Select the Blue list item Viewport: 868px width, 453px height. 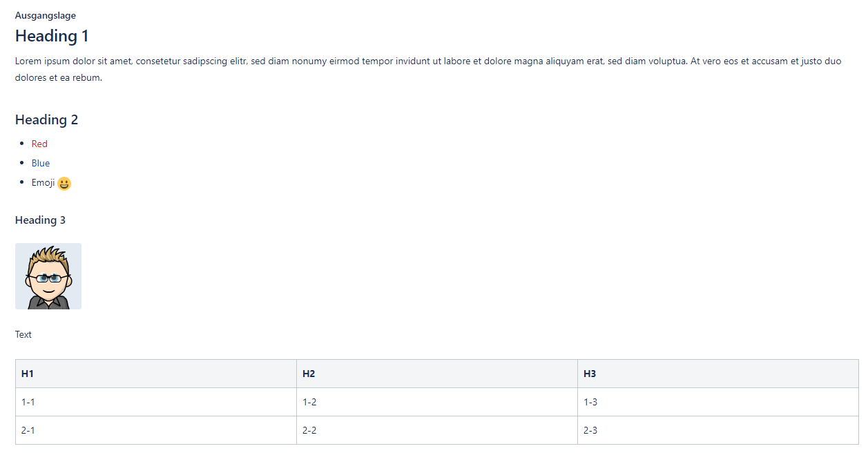pyautogui.click(x=41, y=163)
